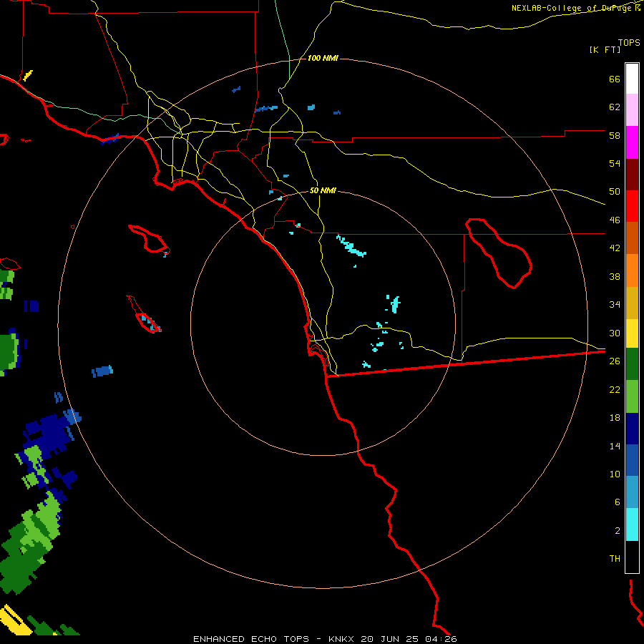
Task: Pick the dark maroon legend swatch
Action: 632,175
